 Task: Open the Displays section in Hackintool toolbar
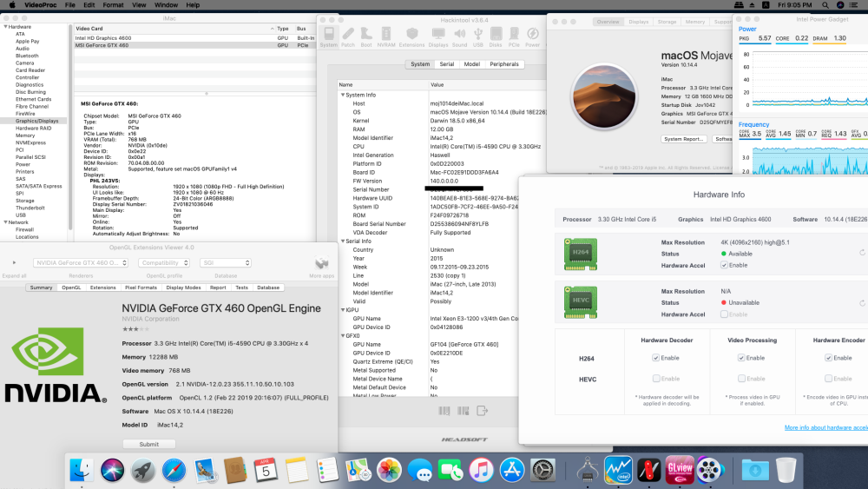(x=438, y=37)
